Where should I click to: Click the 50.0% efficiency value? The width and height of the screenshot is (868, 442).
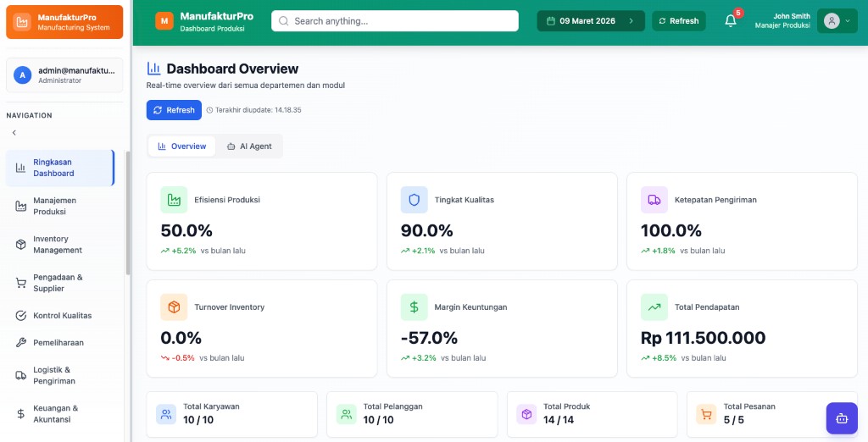click(x=186, y=230)
